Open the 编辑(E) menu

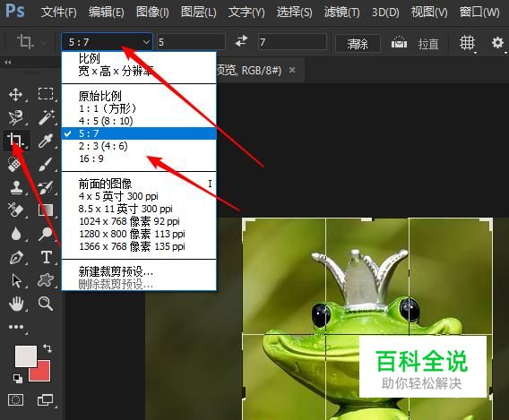tap(106, 13)
